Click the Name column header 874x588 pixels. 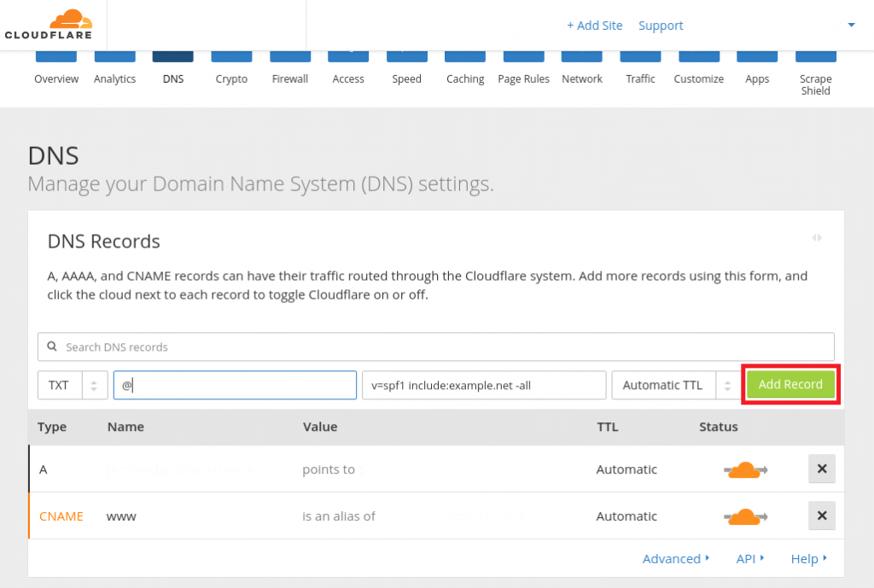coord(125,427)
